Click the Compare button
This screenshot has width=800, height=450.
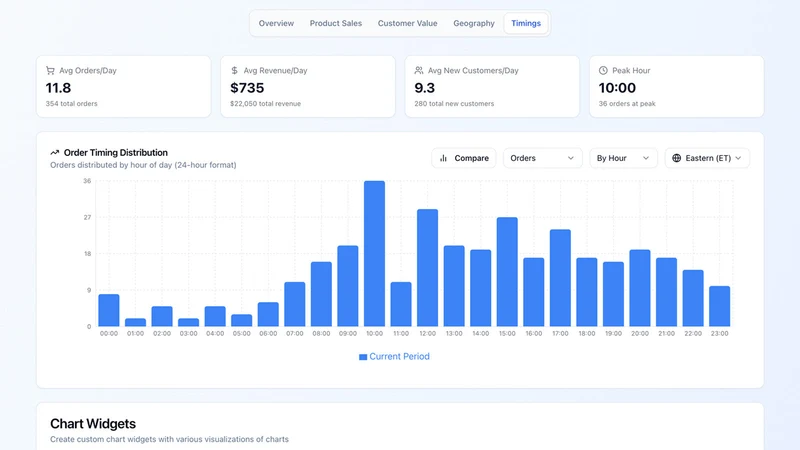(464, 158)
